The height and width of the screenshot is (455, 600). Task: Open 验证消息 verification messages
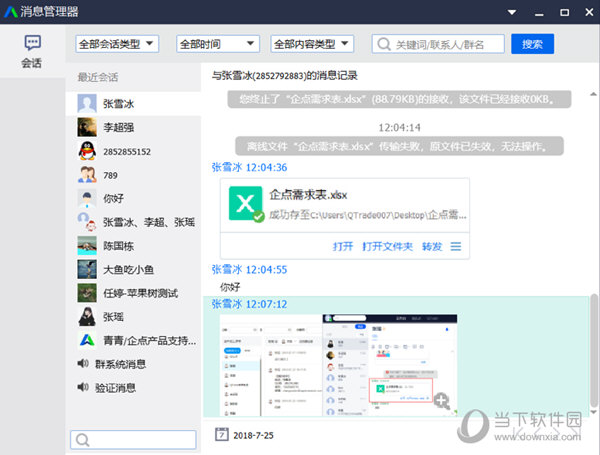(134, 388)
